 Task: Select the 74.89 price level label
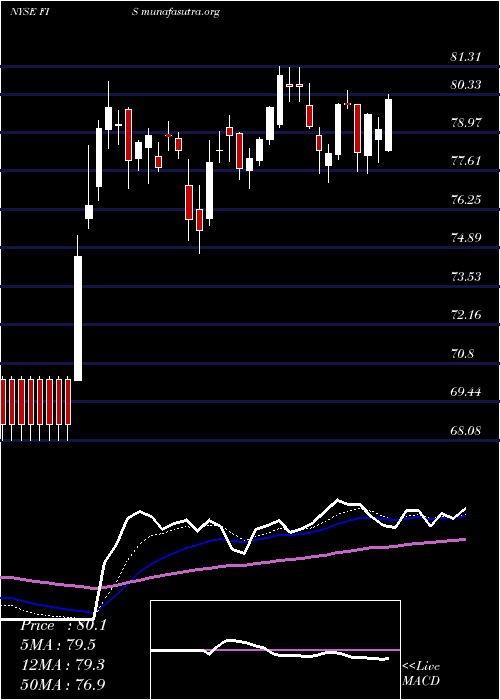coord(467,238)
